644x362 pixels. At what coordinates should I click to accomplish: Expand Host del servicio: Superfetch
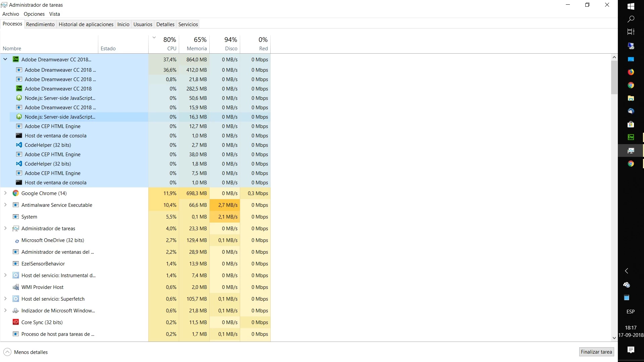click(5, 299)
